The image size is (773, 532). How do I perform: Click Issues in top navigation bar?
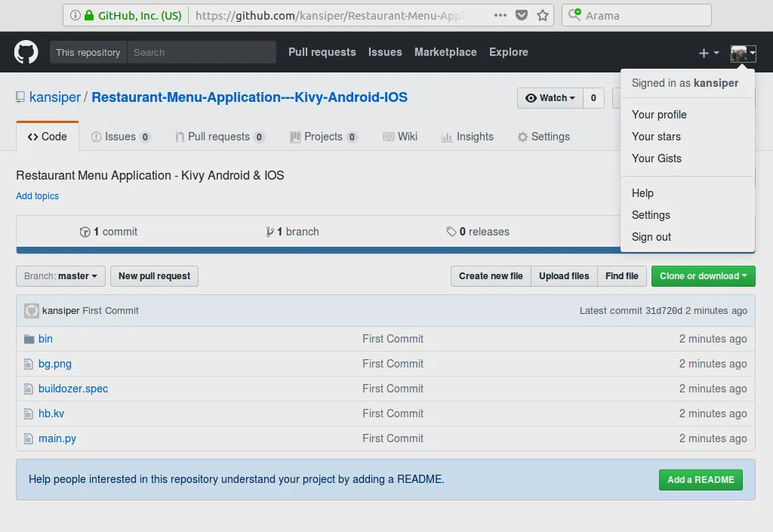tap(385, 52)
